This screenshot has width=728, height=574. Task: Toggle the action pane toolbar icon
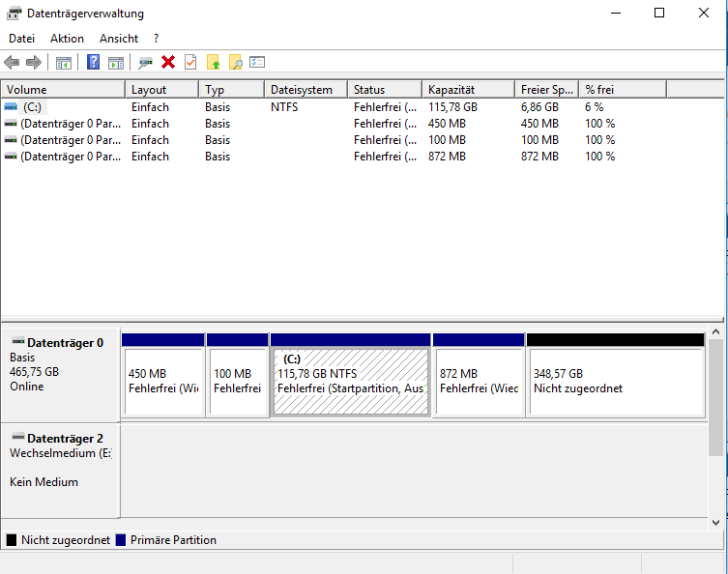[x=116, y=63]
